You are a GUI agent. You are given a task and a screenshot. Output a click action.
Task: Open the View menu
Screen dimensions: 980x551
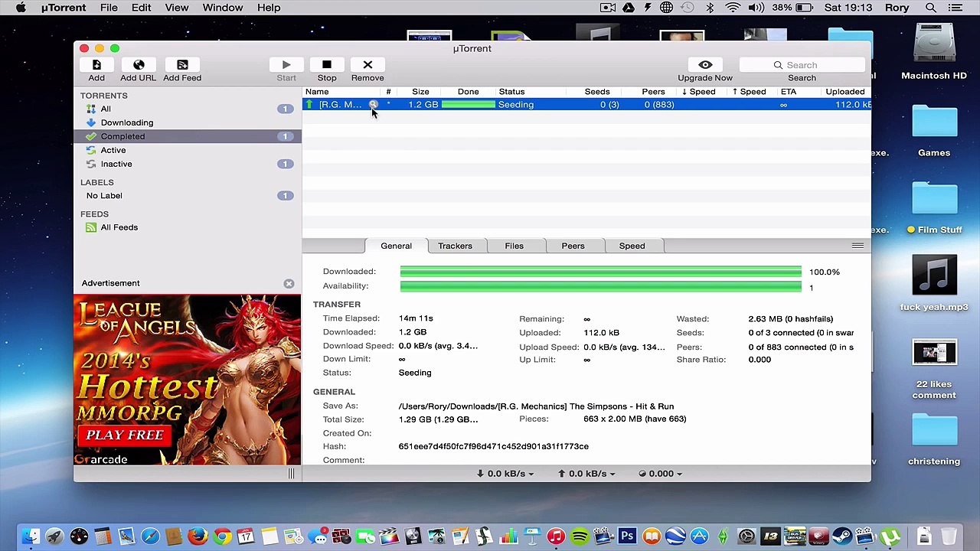tap(176, 8)
